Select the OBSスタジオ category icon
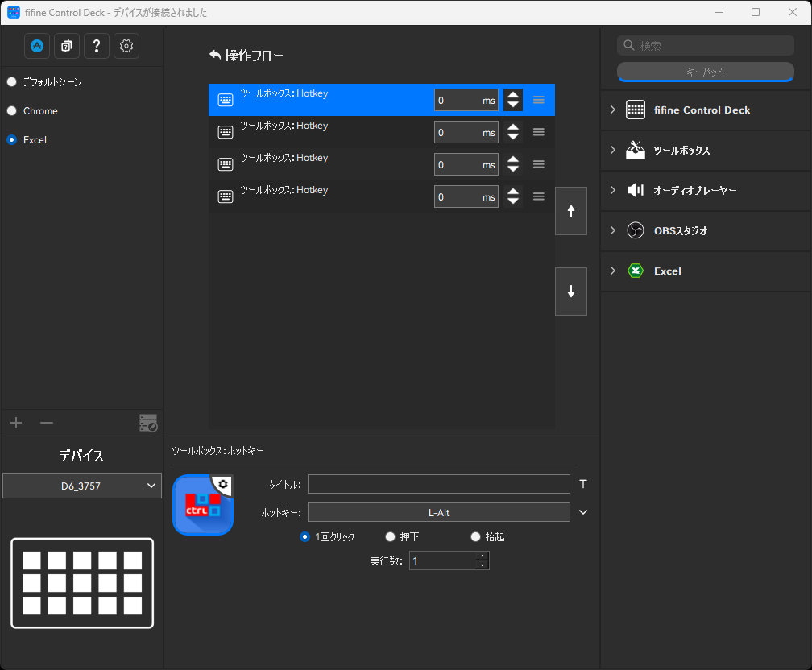The width and height of the screenshot is (812, 670). 636,231
